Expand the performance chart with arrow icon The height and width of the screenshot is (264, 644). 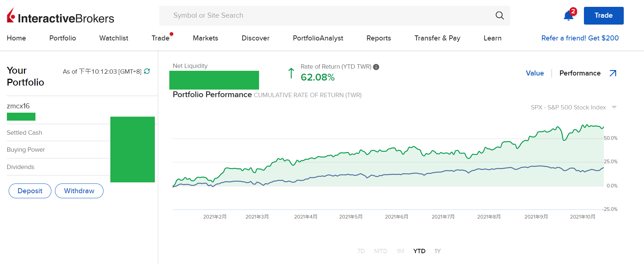[x=613, y=73]
